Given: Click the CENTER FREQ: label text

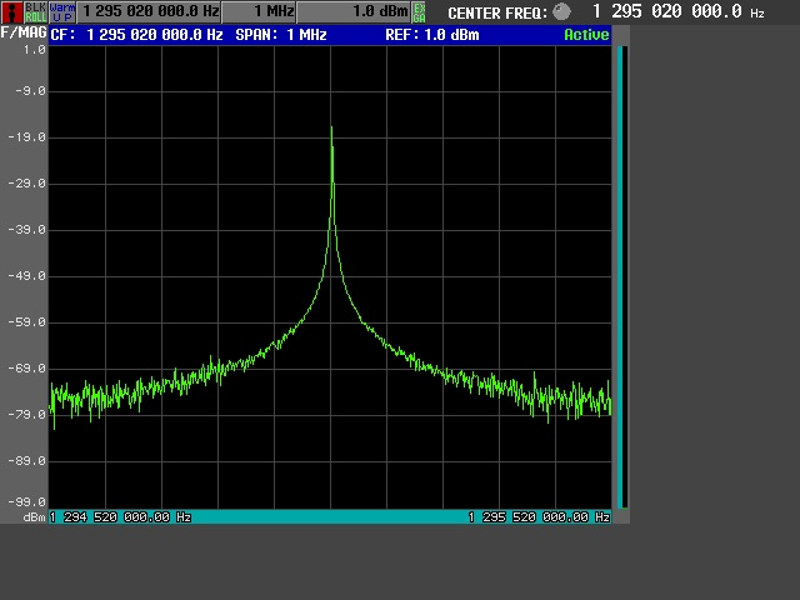Looking at the screenshot, I should (x=497, y=13).
